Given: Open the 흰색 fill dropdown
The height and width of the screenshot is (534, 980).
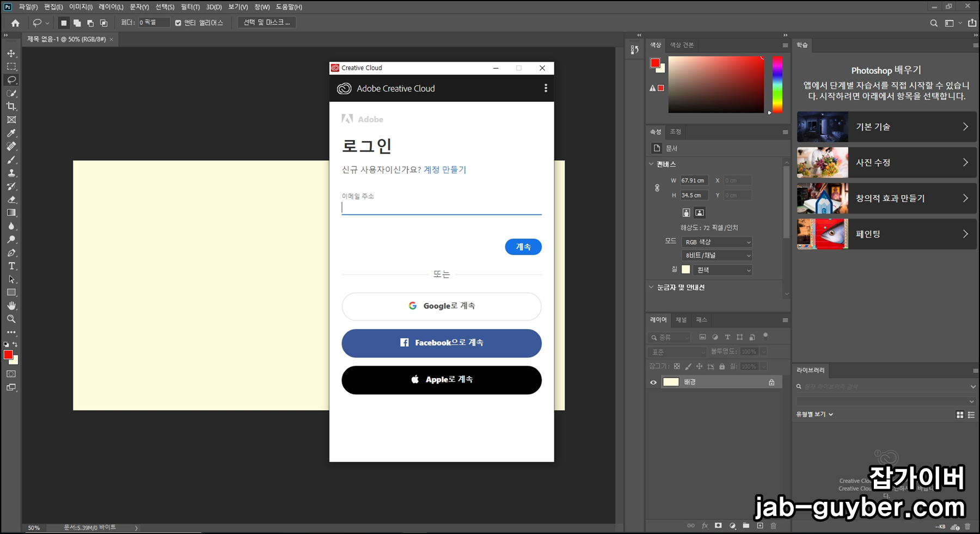Looking at the screenshot, I should click(723, 270).
